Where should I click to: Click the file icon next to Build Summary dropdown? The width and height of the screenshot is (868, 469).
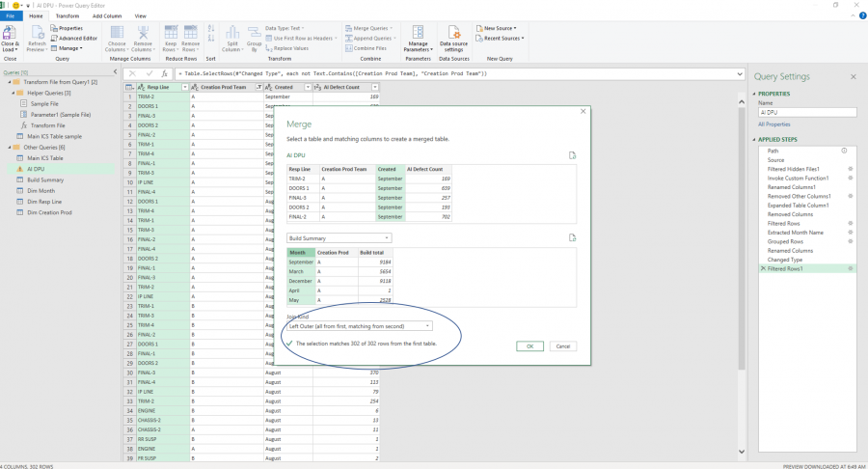[x=572, y=238]
